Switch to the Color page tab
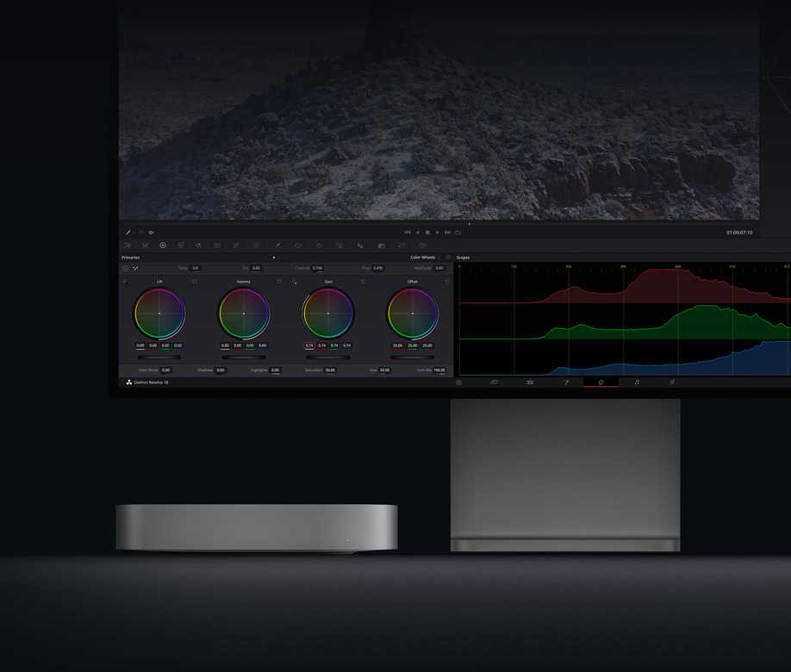The image size is (791, 672). [601, 382]
